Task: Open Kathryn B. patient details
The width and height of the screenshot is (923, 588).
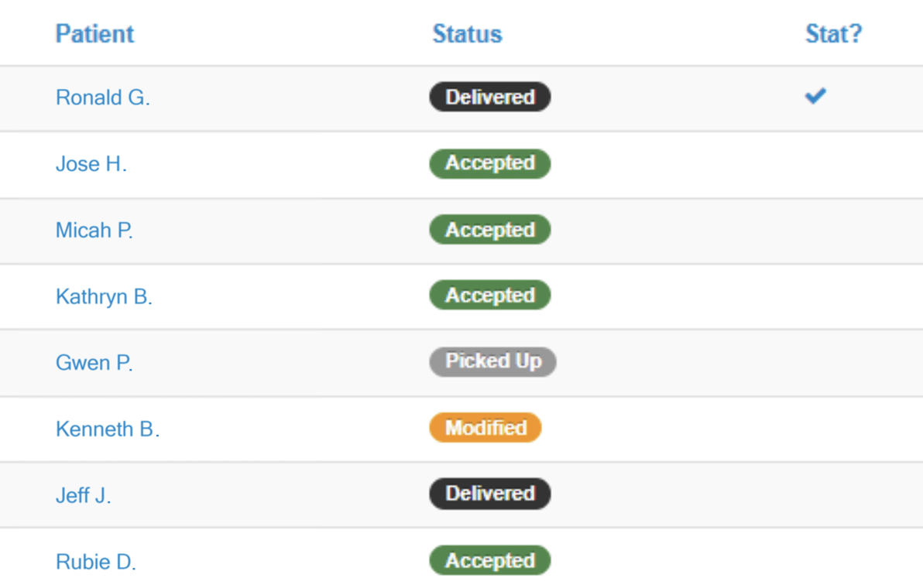Action: coord(104,296)
